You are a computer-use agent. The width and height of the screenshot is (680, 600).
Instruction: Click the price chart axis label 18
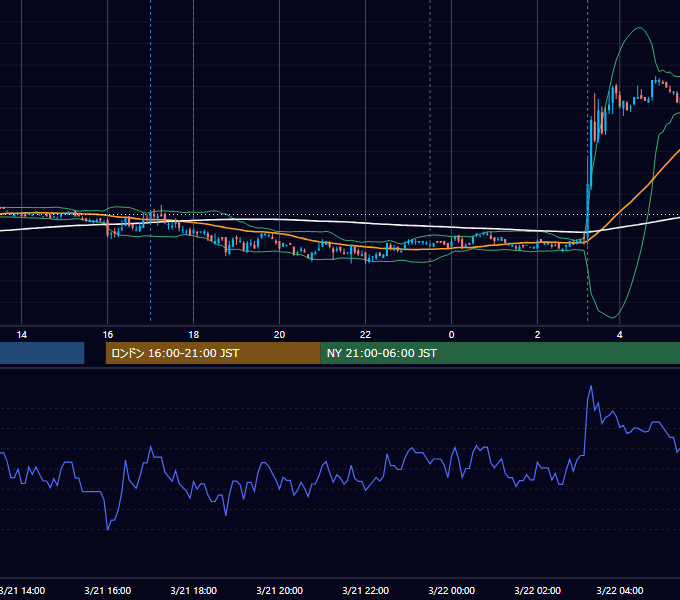tap(193, 335)
